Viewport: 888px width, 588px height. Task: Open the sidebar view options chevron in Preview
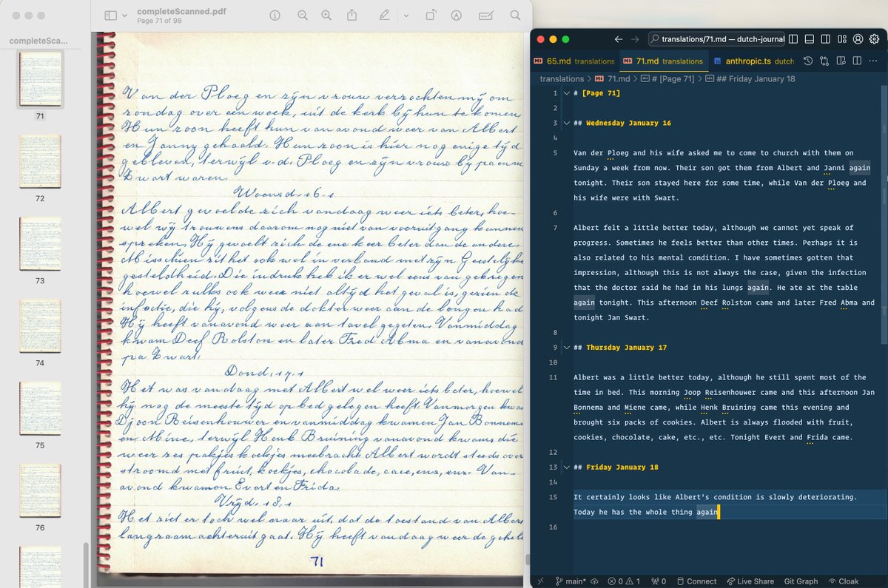click(124, 16)
